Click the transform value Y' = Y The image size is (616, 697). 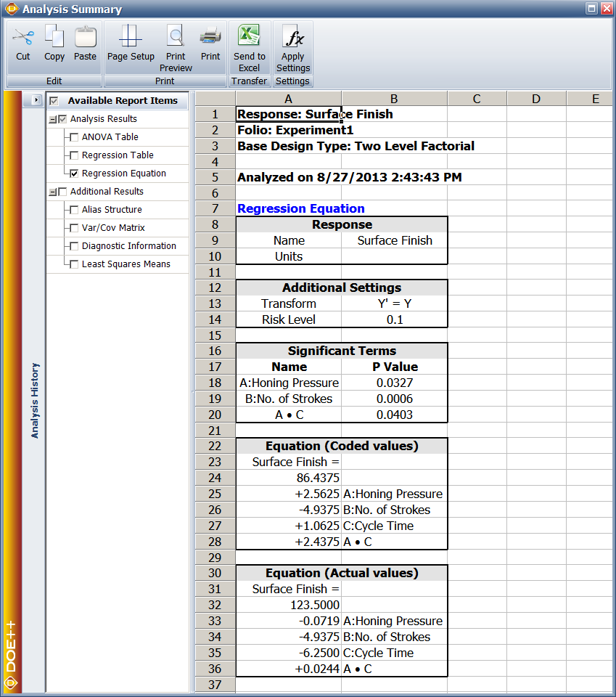point(395,303)
